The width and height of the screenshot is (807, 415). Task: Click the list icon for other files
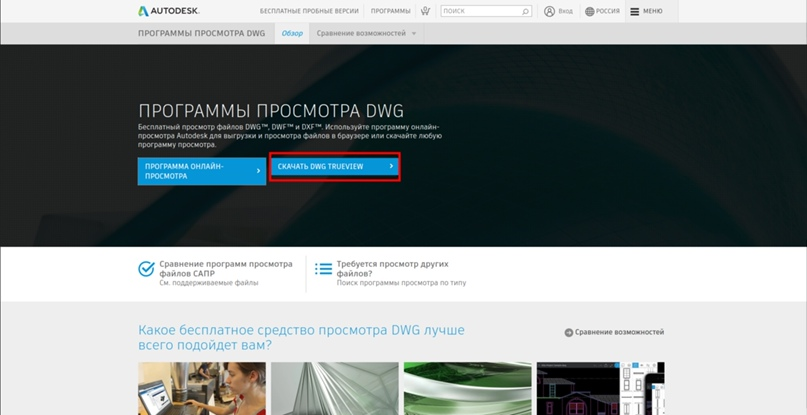click(x=323, y=268)
